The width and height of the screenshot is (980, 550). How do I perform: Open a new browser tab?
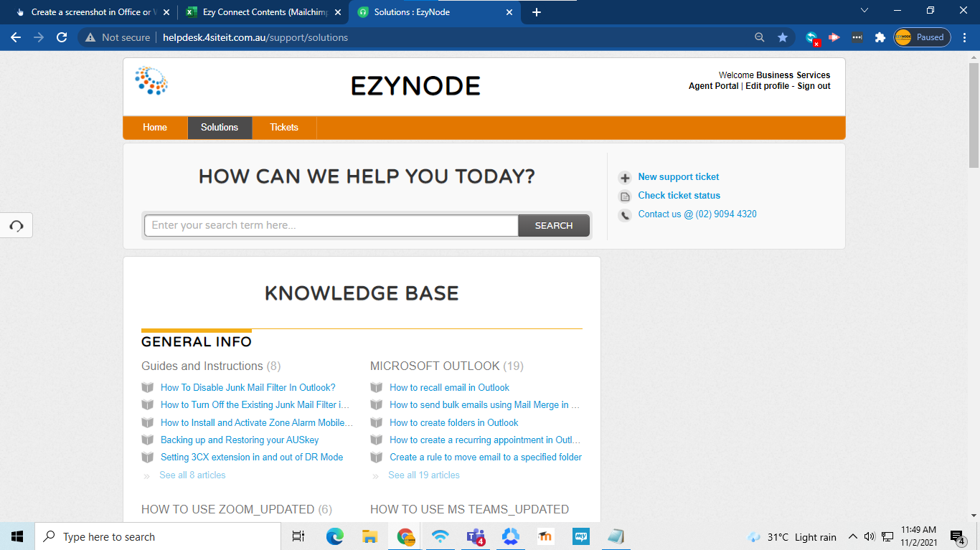click(x=537, y=12)
